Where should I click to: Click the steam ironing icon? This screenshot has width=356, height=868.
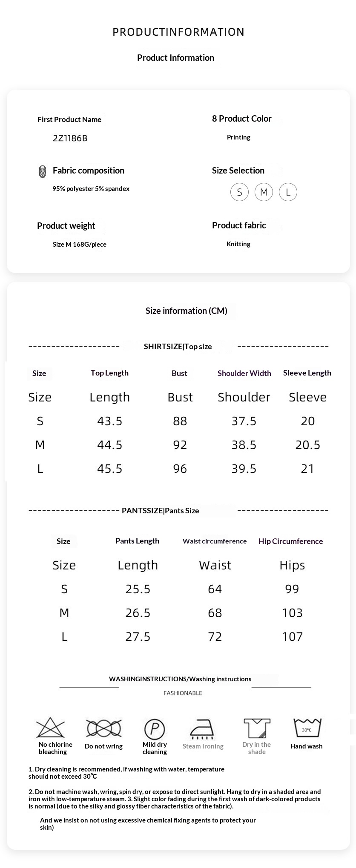[x=203, y=729]
